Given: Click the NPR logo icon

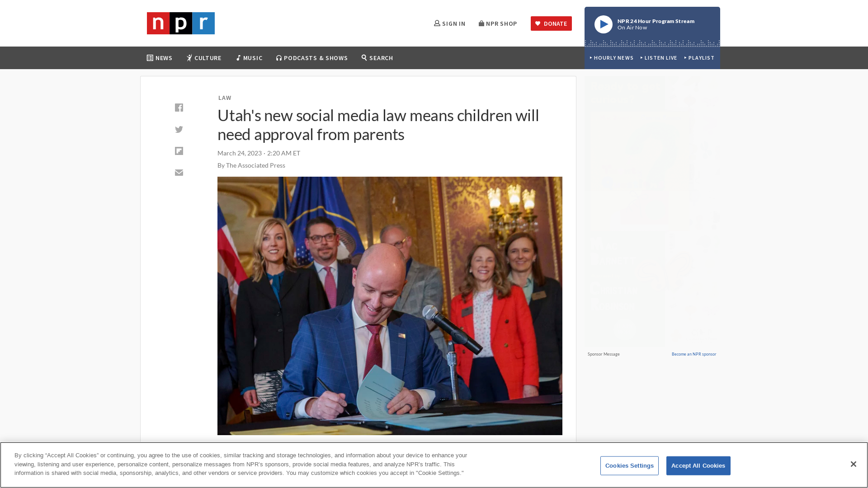Looking at the screenshot, I should tap(181, 23).
